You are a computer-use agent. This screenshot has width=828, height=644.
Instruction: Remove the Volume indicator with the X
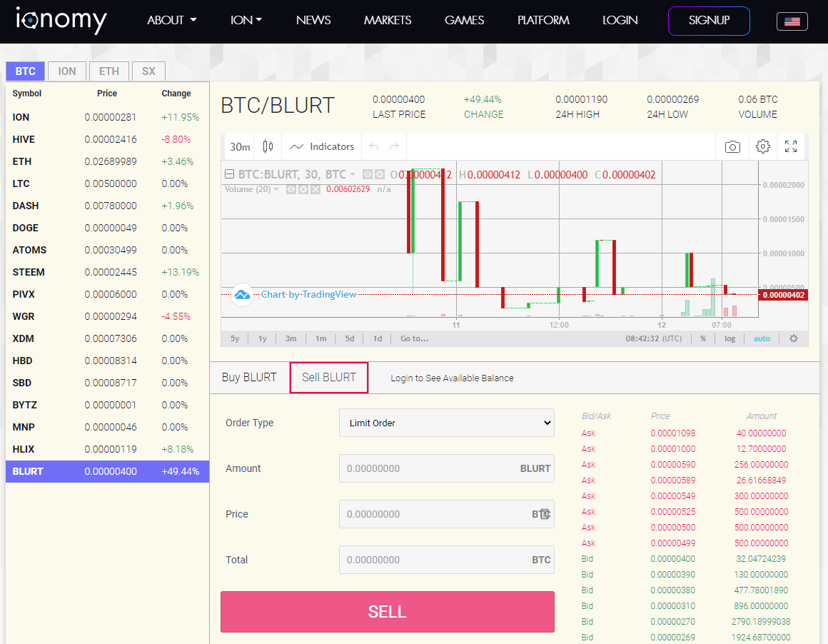click(315, 189)
